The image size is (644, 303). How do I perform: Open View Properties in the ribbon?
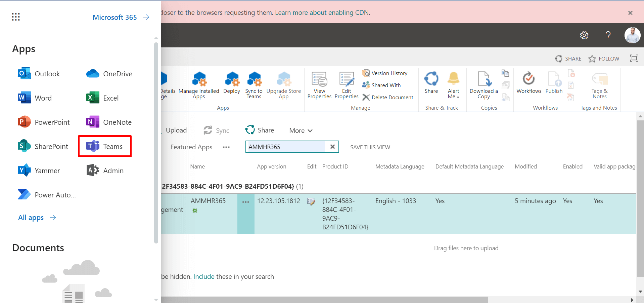[x=319, y=85]
